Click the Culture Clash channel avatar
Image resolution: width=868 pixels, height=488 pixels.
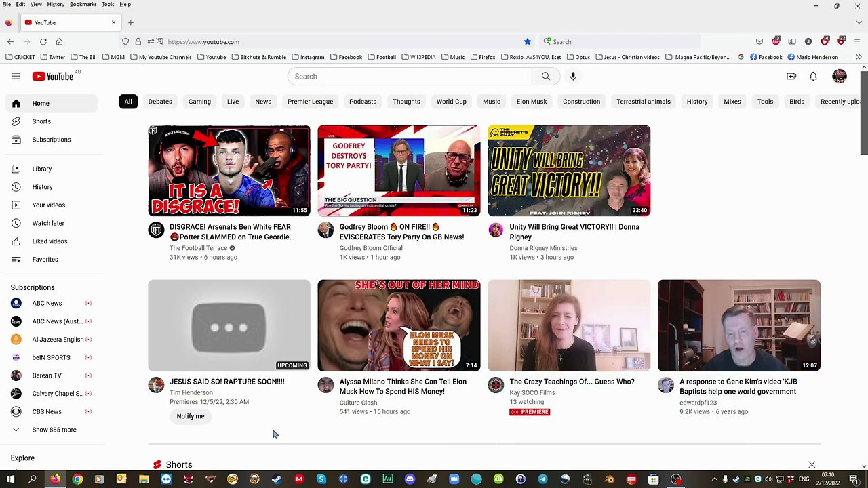pyautogui.click(x=325, y=385)
